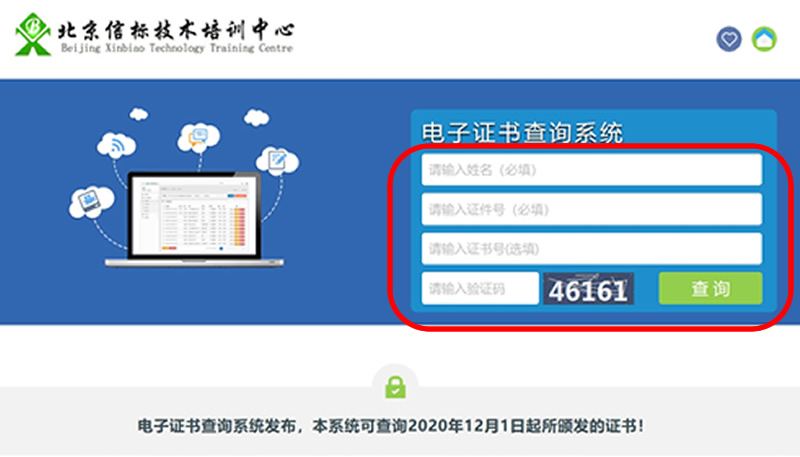
Task: Focus the 请输入姓名 name field
Action: click(x=591, y=170)
